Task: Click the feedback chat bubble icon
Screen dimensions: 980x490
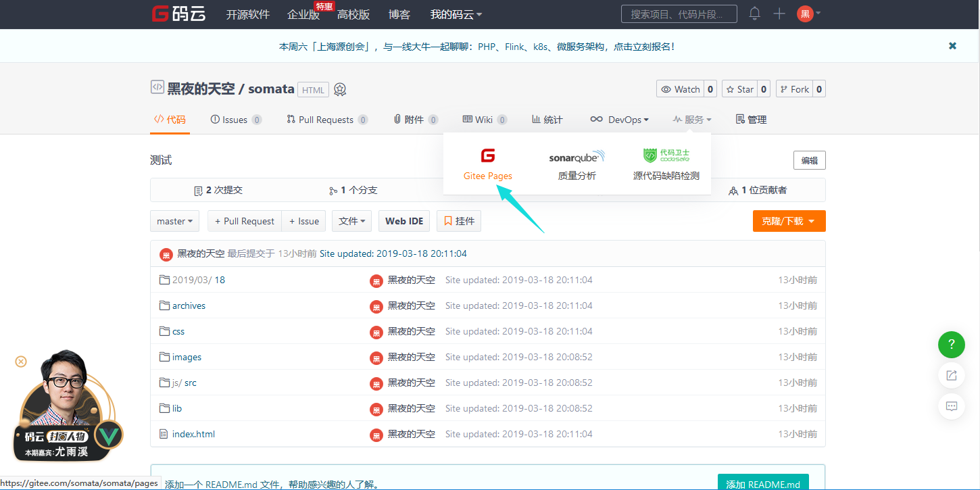Action: (x=951, y=406)
